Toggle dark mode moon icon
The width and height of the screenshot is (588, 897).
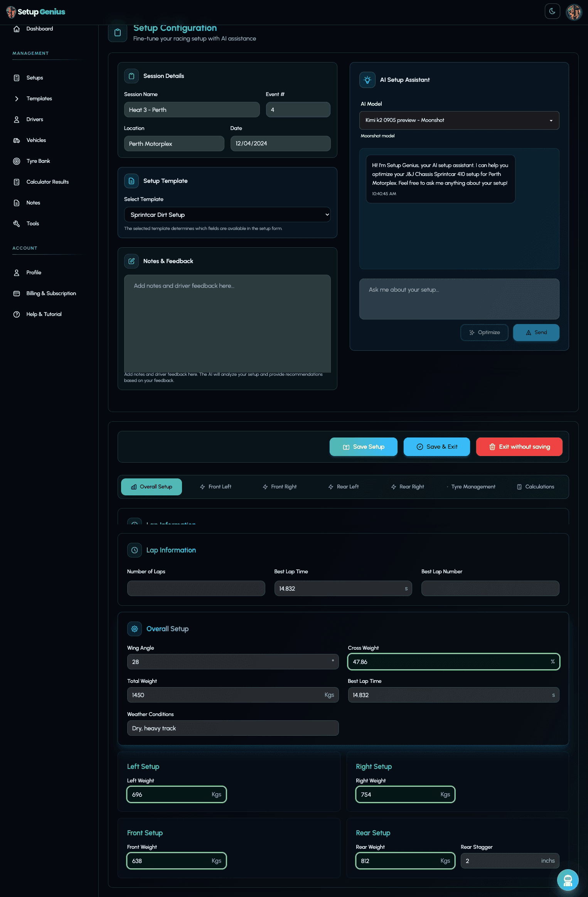coord(552,11)
